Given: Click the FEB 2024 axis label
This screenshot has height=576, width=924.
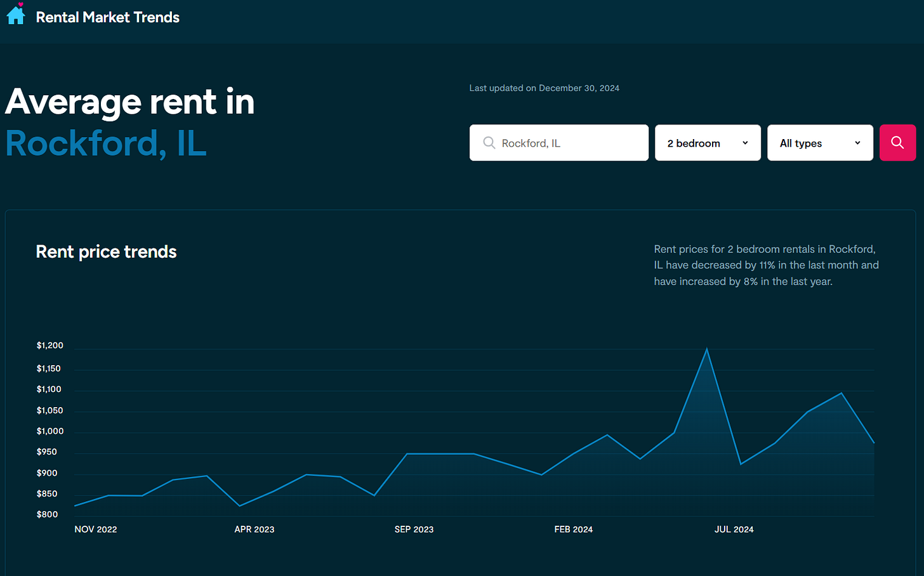Looking at the screenshot, I should 574,529.
